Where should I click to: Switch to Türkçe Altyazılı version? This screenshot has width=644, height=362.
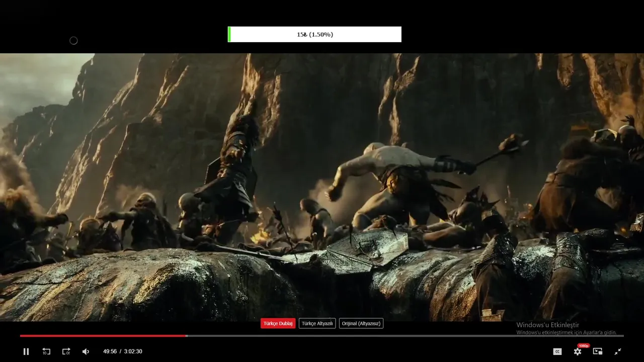tap(317, 323)
